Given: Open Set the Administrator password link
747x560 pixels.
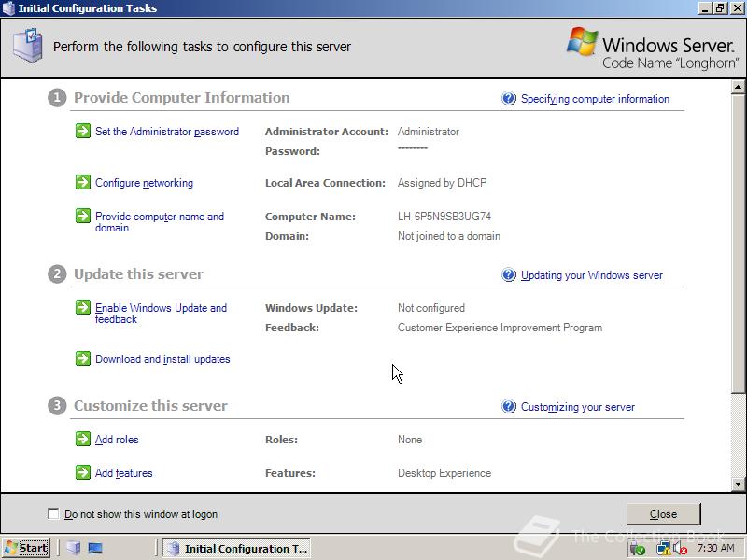Looking at the screenshot, I should [x=167, y=132].
